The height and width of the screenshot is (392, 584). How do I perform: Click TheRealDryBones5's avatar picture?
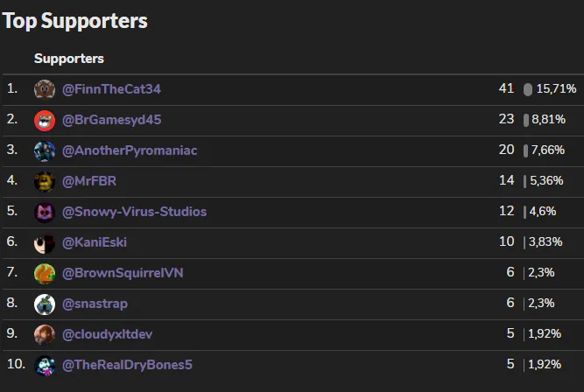(x=45, y=366)
